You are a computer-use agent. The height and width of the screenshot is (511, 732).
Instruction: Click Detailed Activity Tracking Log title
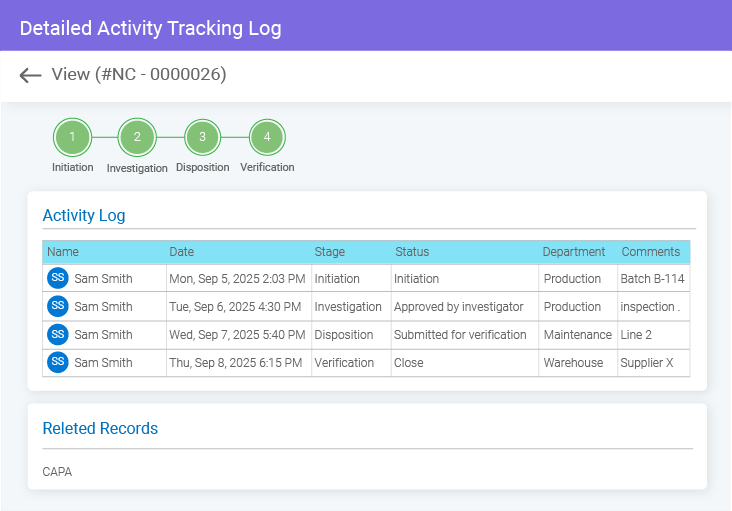pyautogui.click(x=150, y=28)
